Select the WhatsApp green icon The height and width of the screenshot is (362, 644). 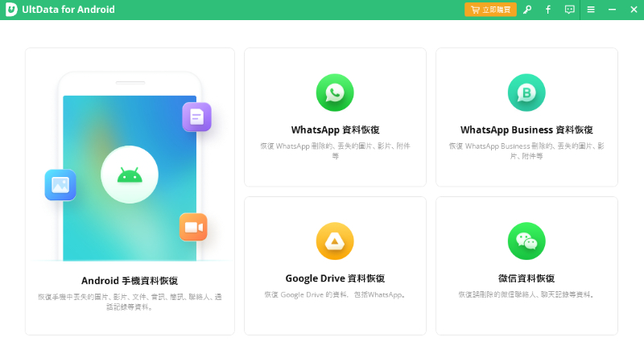(335, 93)
